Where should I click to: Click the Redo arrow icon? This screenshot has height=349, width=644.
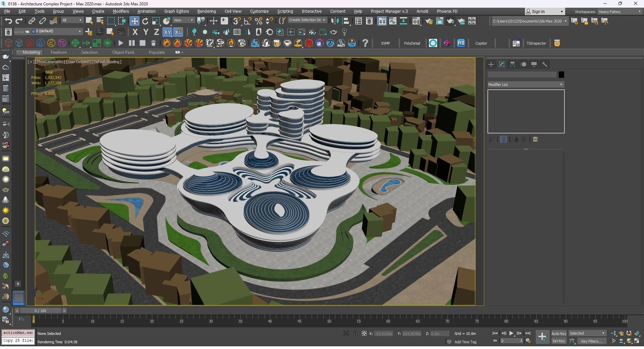click(x=19, y=21)
